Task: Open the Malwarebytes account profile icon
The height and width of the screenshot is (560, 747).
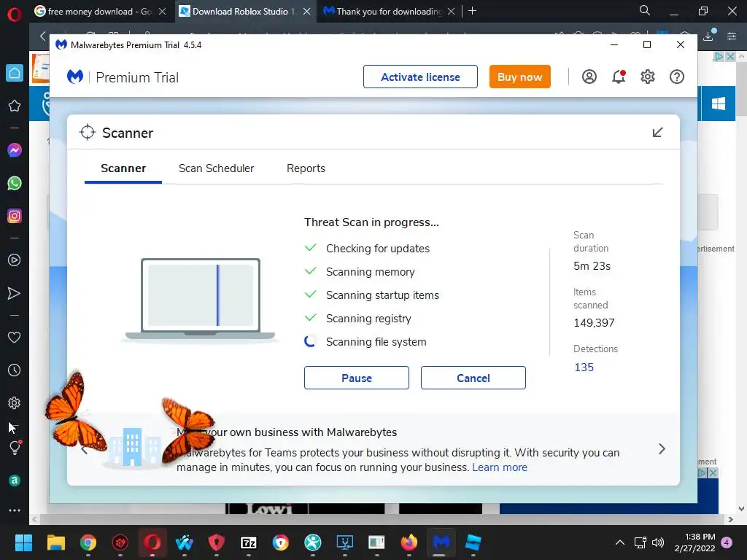Action: 589,77
